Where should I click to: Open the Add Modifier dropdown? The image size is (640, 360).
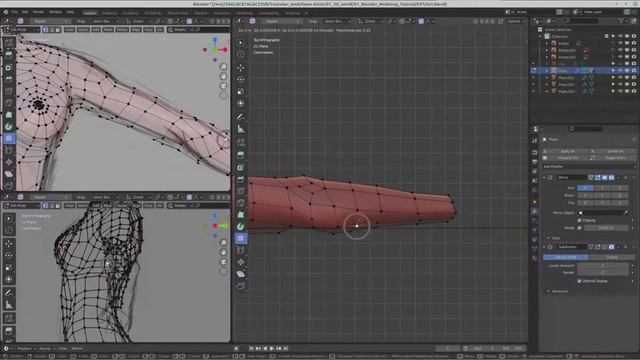589,167
